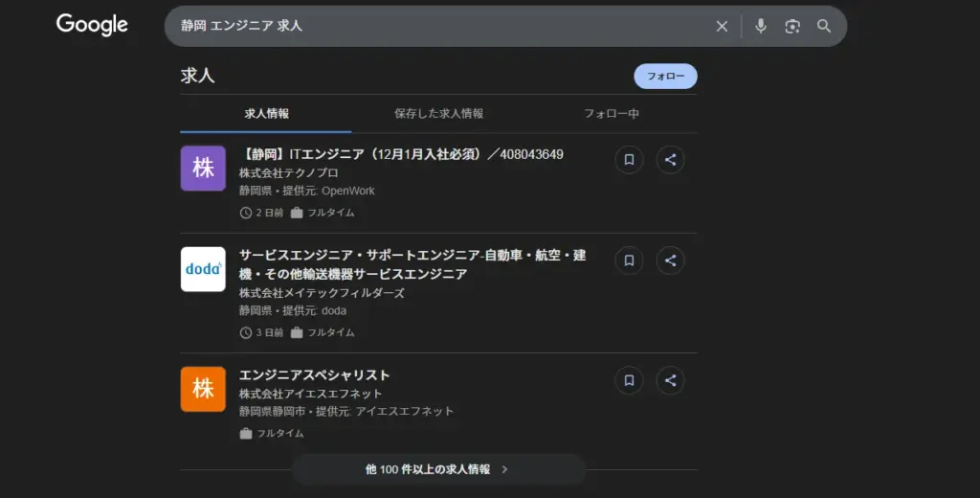
Task: Click the magnifying glass search icon
Action: (824, 27)
